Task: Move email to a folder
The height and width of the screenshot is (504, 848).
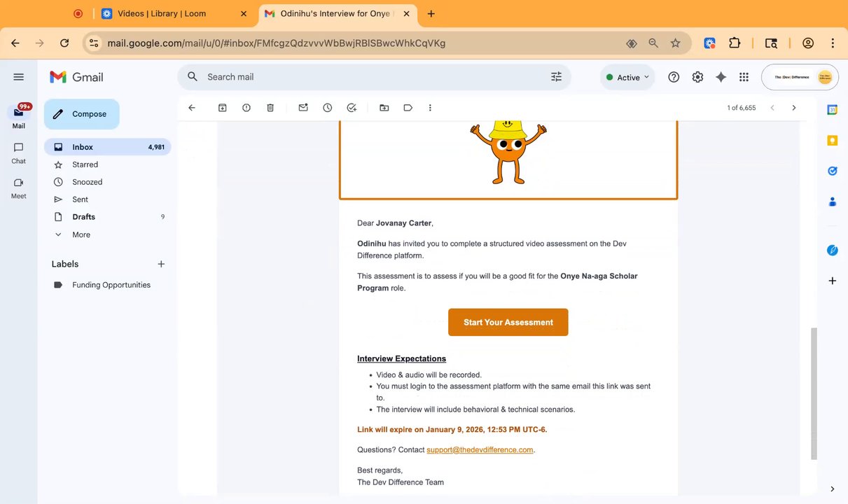Action: tap(384, 108)
